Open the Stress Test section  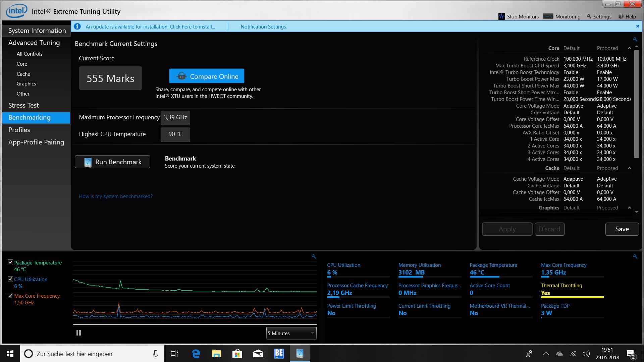(23, 105)
